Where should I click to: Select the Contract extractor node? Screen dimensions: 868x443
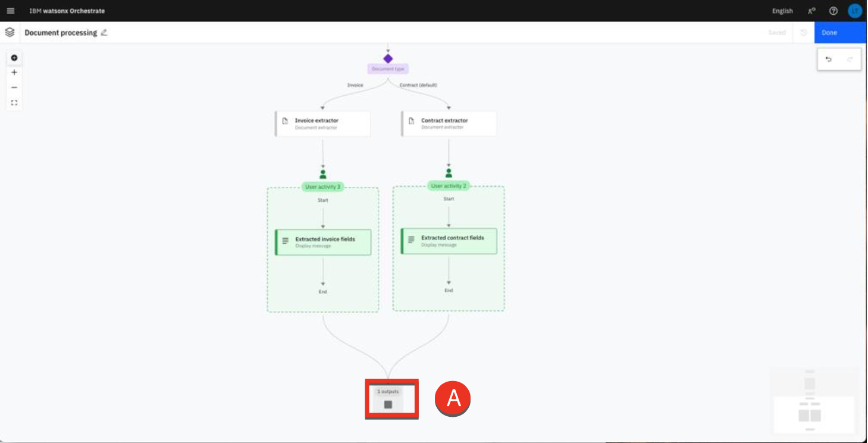(x=449, y=123)
